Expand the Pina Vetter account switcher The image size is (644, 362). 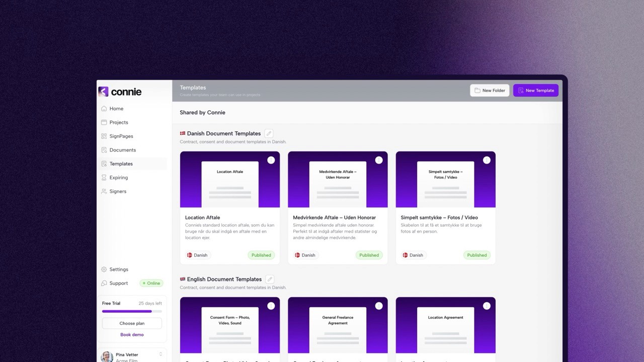tap(160, 355)
